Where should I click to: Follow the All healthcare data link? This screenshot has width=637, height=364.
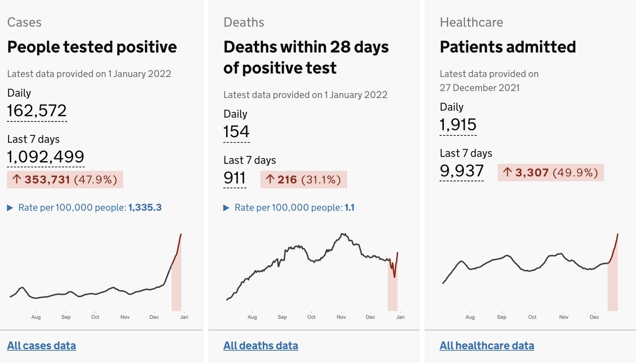pyautogui.click(x=487, y=345)
